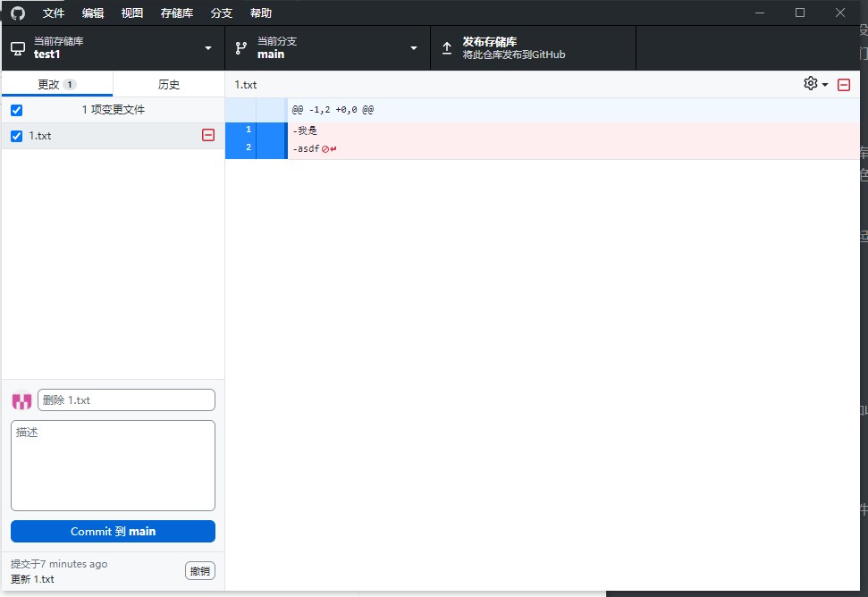Open the 存储库 menu
The image size is (868, 597).
[x=175, y=13]
